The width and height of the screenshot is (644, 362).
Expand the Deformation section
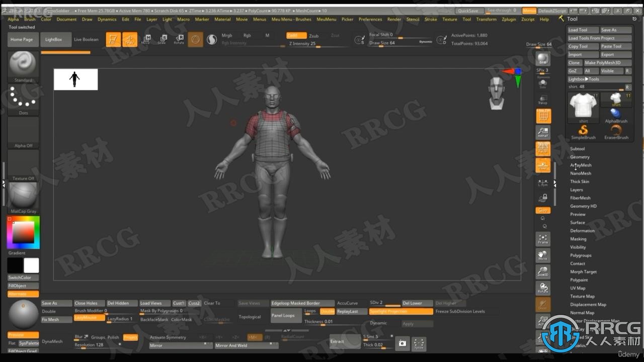pyautogui.click(x=582, y=231)
